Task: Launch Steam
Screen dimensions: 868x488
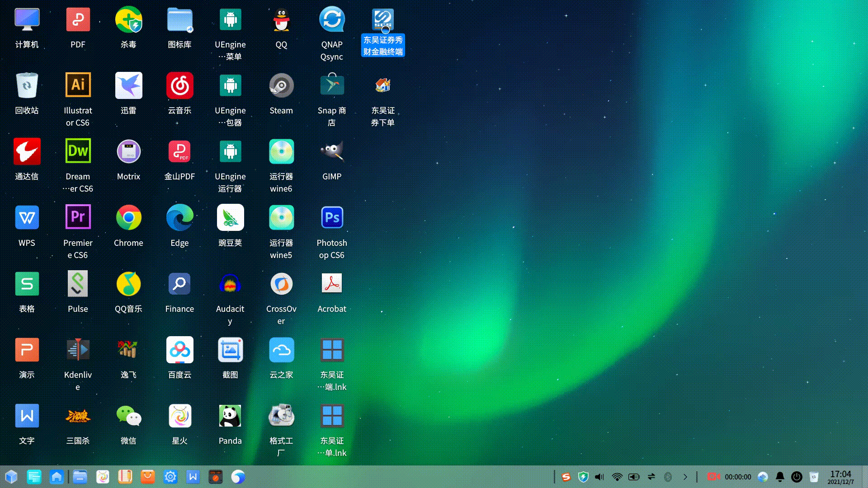Action: click(281, 85)
